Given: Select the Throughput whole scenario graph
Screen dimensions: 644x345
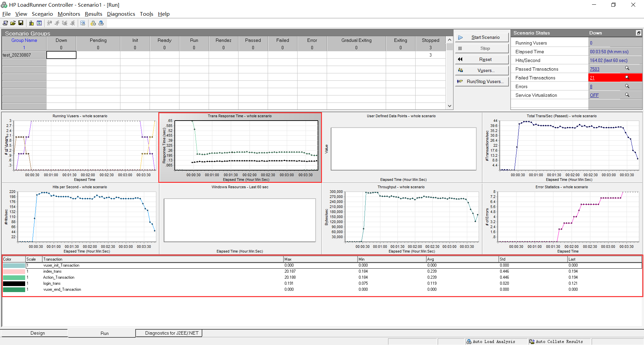Looking at the screenshot, I should [401, 218].
